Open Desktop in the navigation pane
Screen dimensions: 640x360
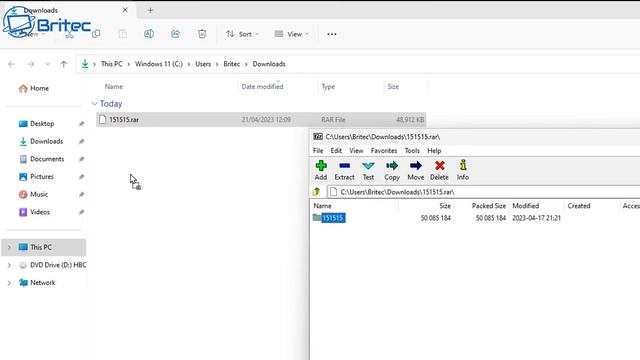(x=36, y=123)
